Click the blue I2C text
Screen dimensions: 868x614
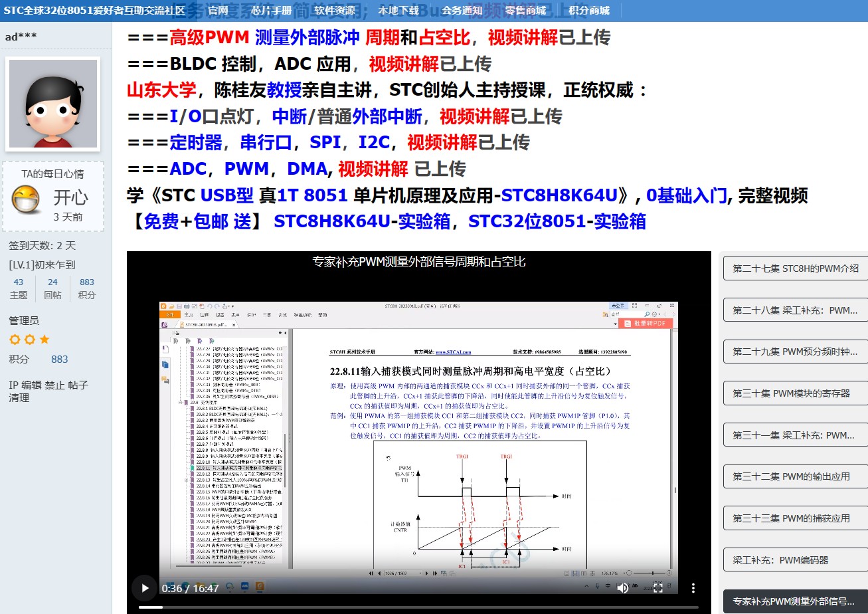click(x=374, y=142)
